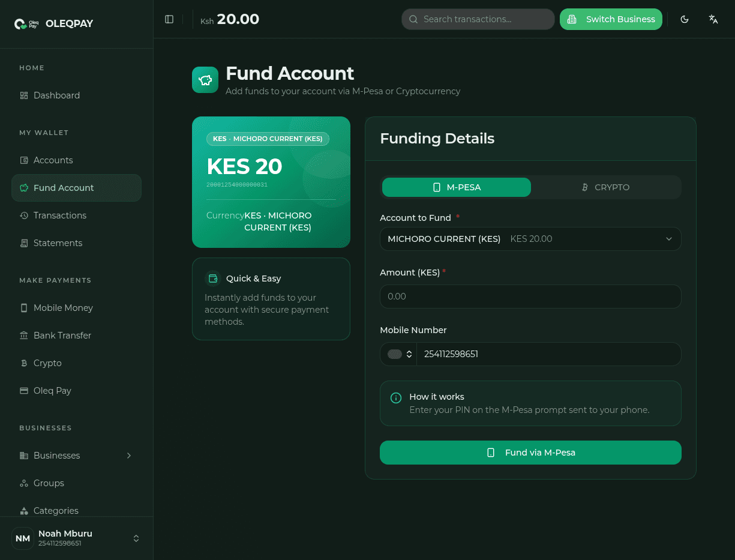735x560 pixels.
Task: Click the M-Pesa prompt PIN instruction text
Action: tap(529, 410)
